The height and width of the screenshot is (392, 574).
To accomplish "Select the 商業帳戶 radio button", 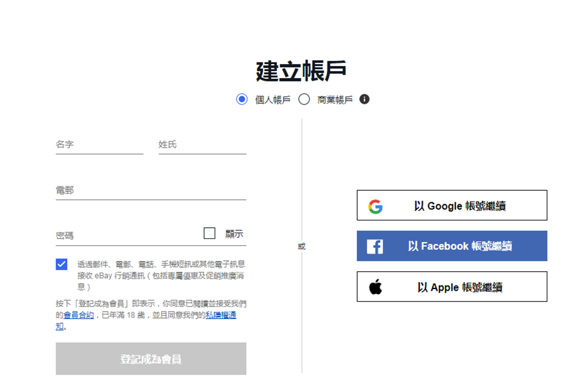I will 304,99.
